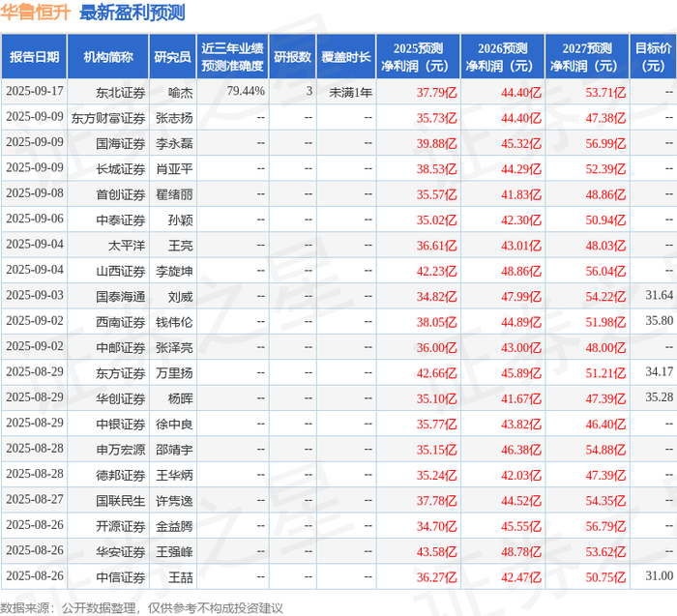Click the 56.79亿 profit value

pyautogui.click(x=605, y=526)
